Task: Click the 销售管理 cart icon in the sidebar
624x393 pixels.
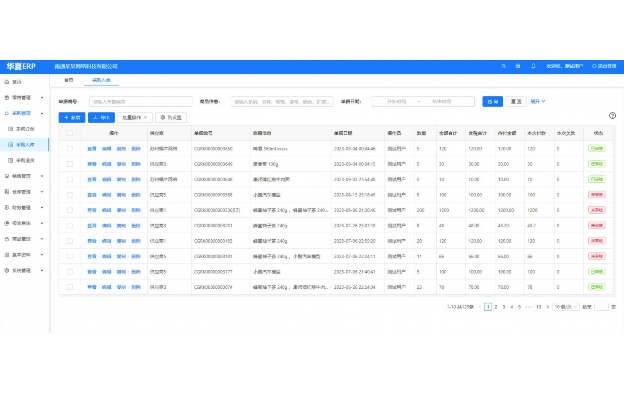Action: 7,176
